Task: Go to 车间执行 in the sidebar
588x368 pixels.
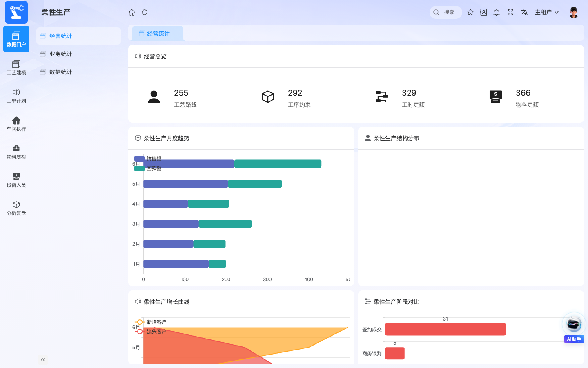Action: pyautogui.click(x=16, y=124)
